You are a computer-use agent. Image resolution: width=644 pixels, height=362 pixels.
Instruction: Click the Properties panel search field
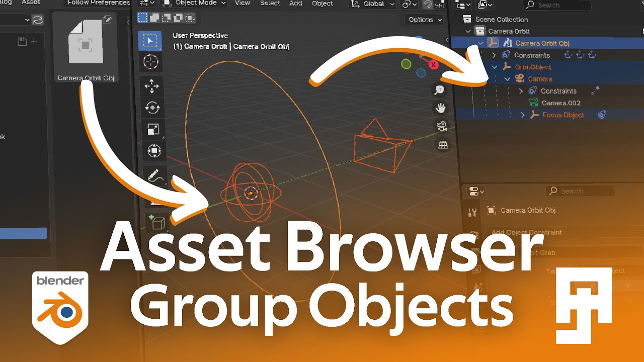point(580,191)
